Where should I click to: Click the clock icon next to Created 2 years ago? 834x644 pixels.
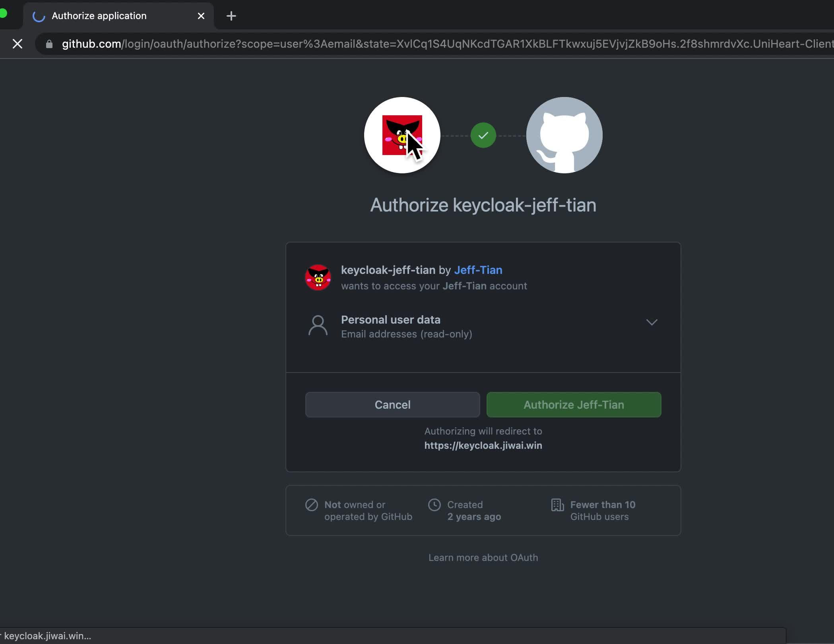[x=434, y=505]
